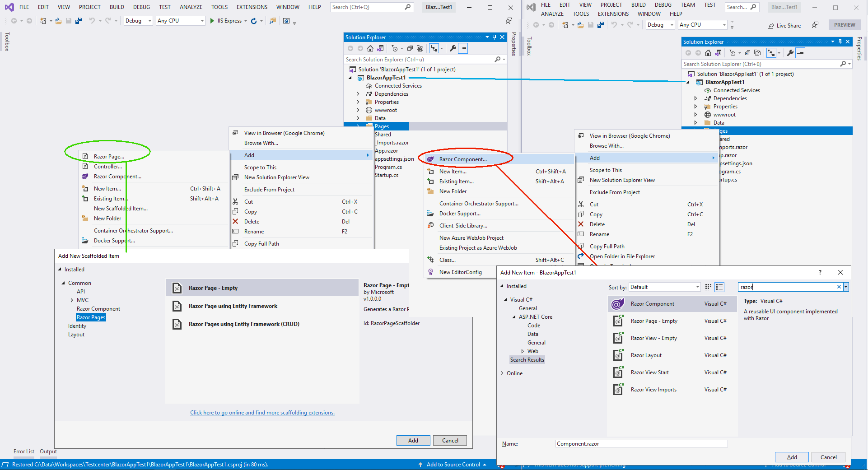Open EXTENSIONS menu in left window
Screen dimensions: 868x470
pos(252,7)
